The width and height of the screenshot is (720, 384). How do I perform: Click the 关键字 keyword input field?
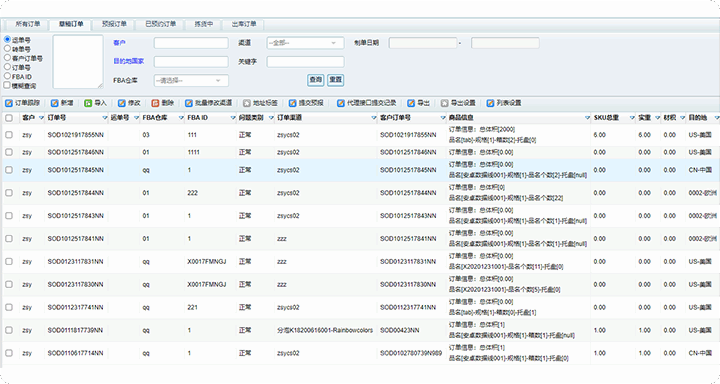[x=305, y=62]
